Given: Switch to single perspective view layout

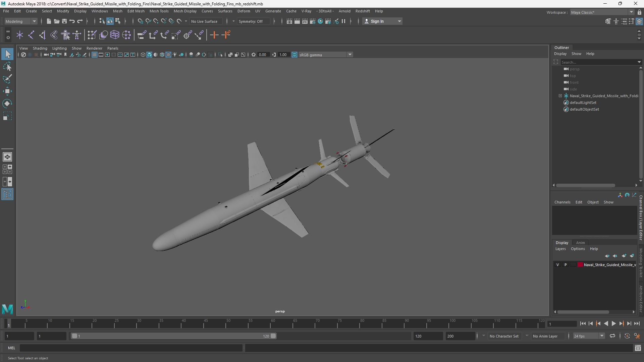Looking at the screenshot, I should 7,157.
